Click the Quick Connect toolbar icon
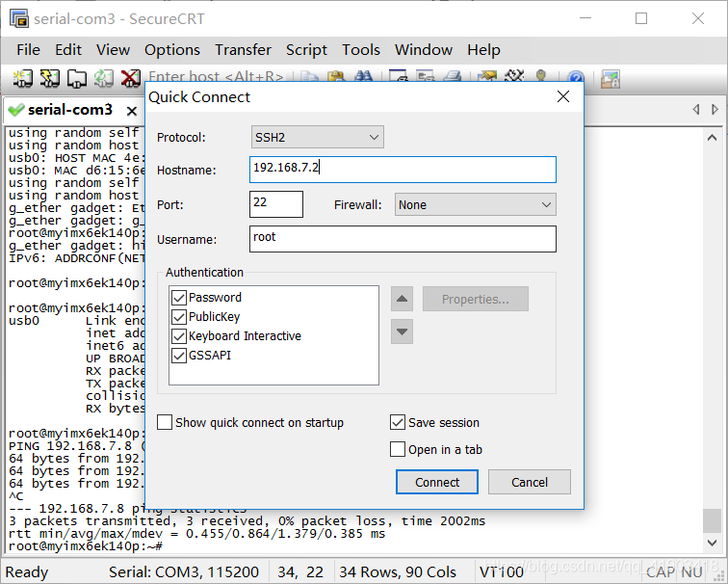Screen dimensions: 728x584 pyautogui.click(x=50, y=78)
